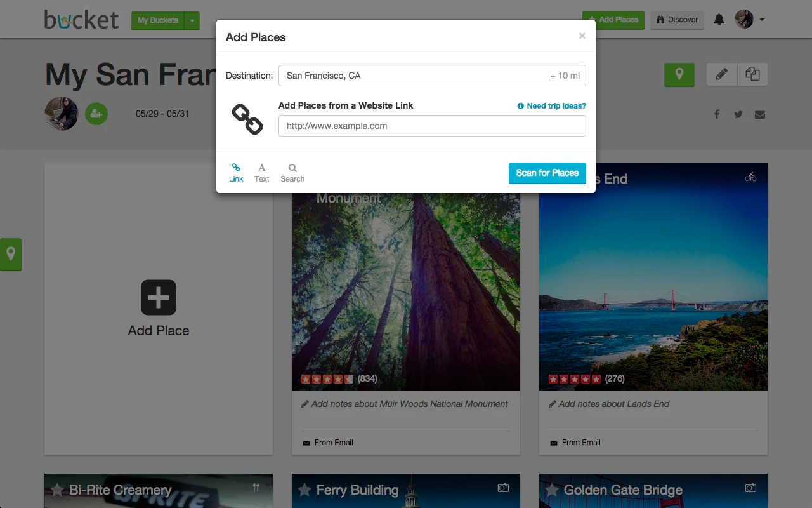
Task: Share bucket on Facebook
Action: tap(717, 114)
